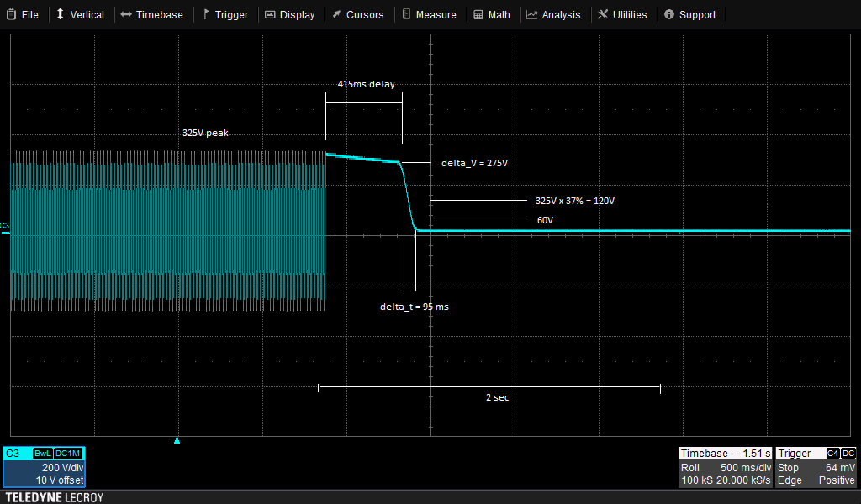This screenshot has height=504, width=861.
Task: Click the Display screen icon
Action: (x=269, y=14)
